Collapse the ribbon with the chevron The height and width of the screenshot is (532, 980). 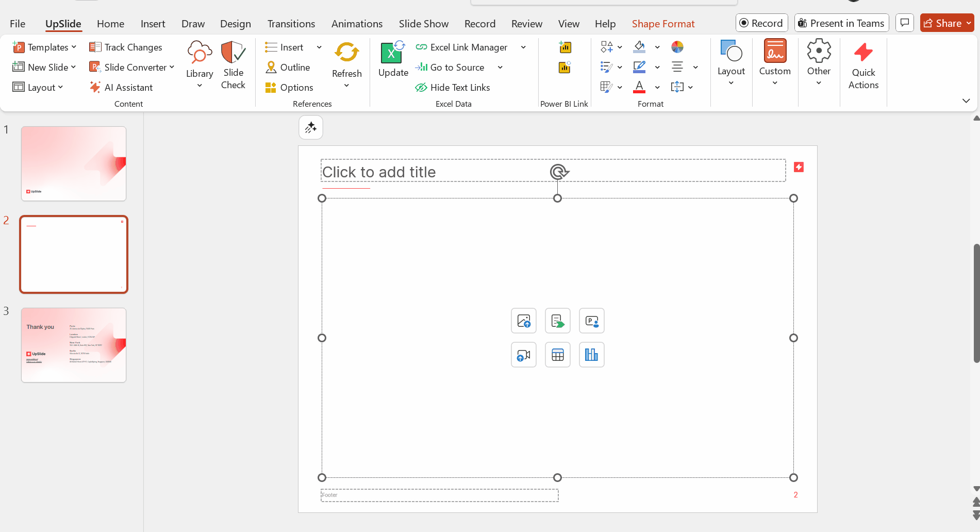(966, 101)
